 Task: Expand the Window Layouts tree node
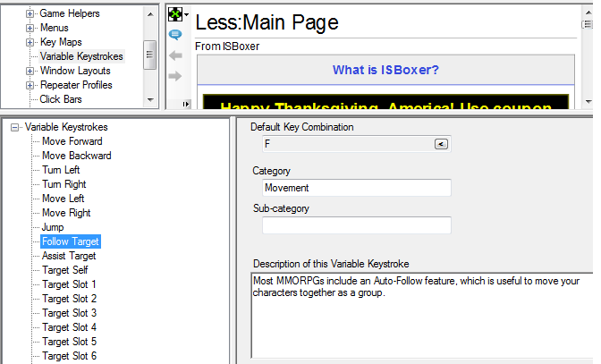point(30,71)
